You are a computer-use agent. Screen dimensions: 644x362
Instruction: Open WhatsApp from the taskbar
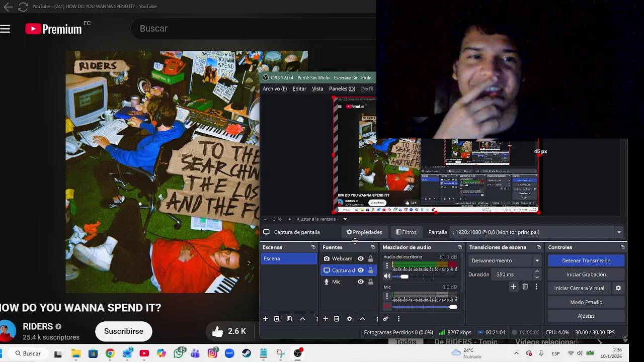pos(179,353)
